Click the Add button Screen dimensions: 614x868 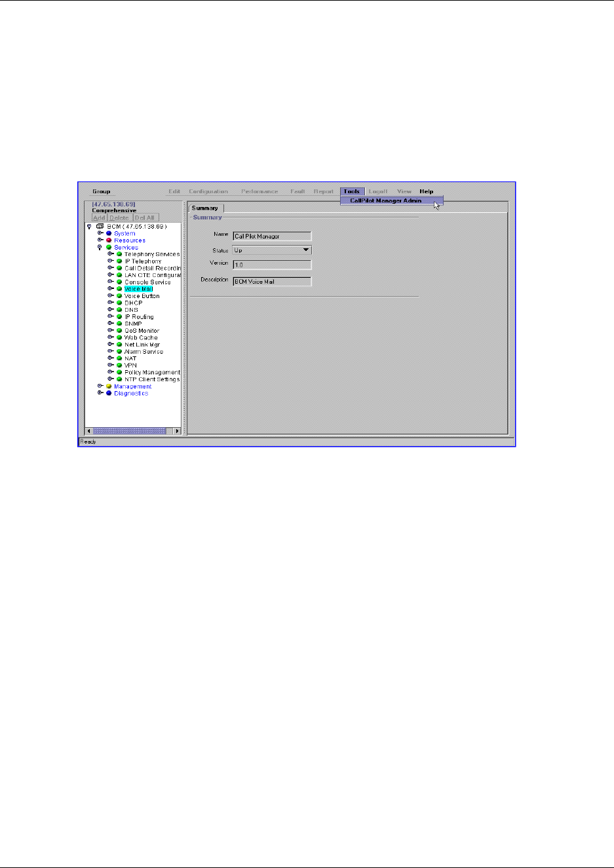tap(99, 218)
